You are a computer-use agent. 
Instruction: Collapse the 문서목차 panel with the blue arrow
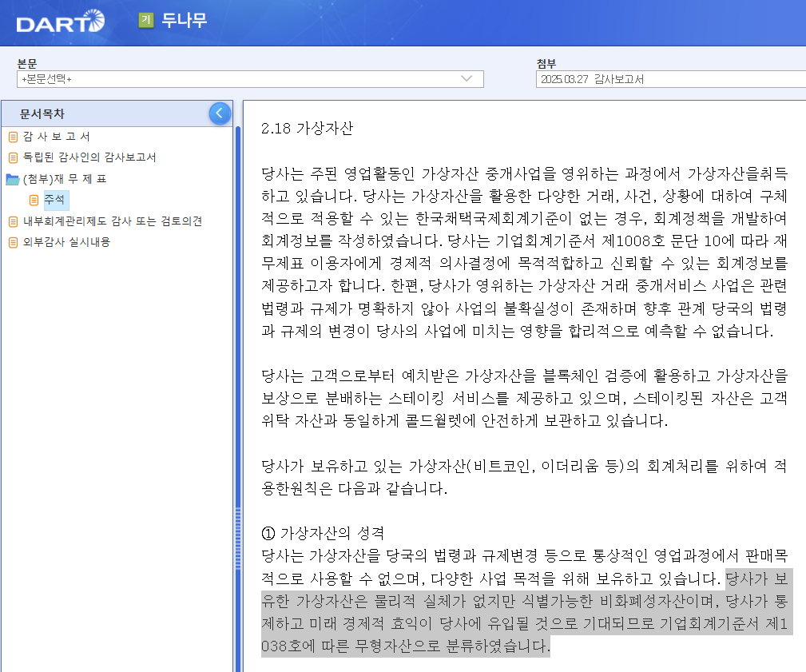pyautogui.click(x=219, y=113)
